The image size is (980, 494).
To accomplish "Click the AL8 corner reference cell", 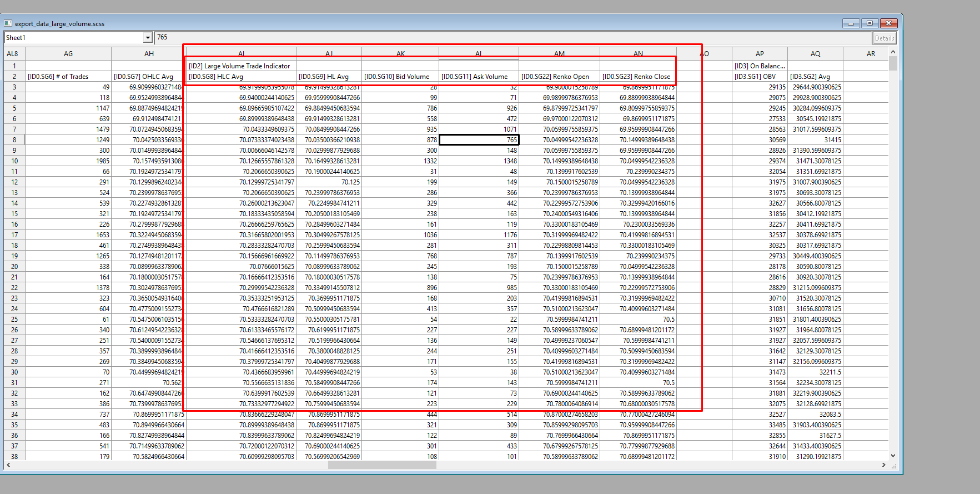I will click(x=13, y=54).
